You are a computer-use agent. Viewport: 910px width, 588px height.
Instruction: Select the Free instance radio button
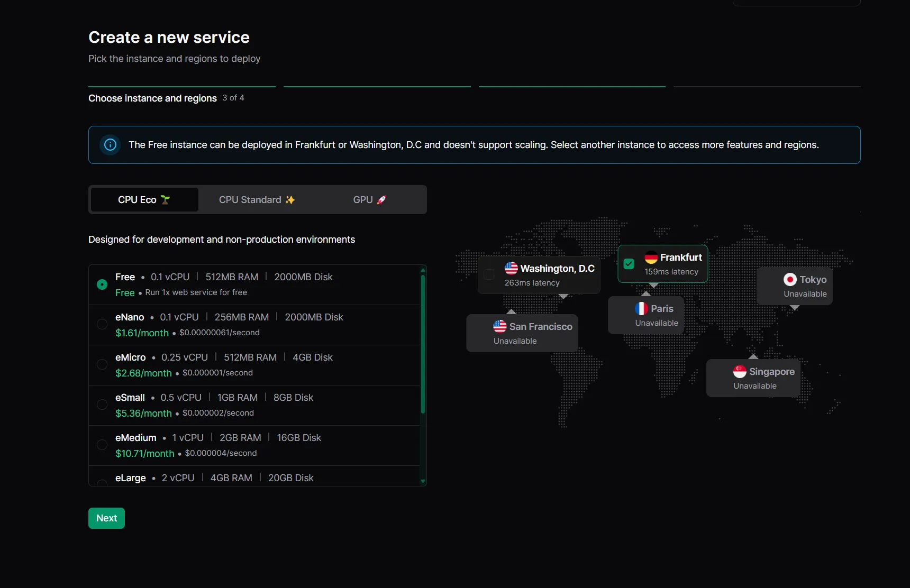[102, 284]
